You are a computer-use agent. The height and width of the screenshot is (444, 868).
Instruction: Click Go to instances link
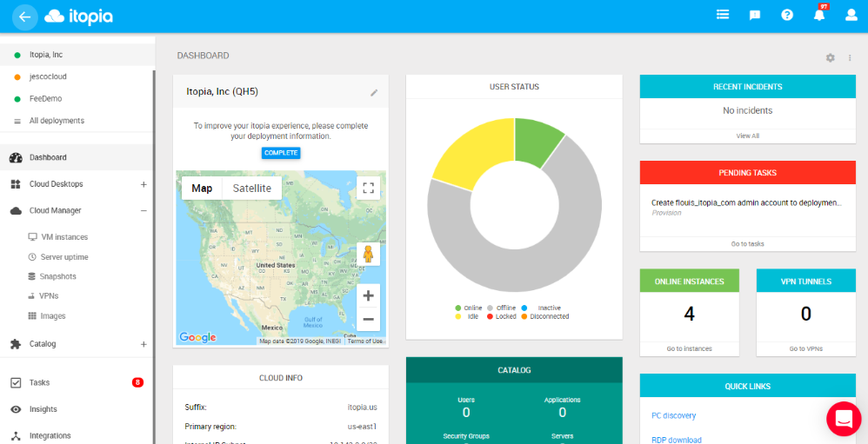[x=689, y=349]
